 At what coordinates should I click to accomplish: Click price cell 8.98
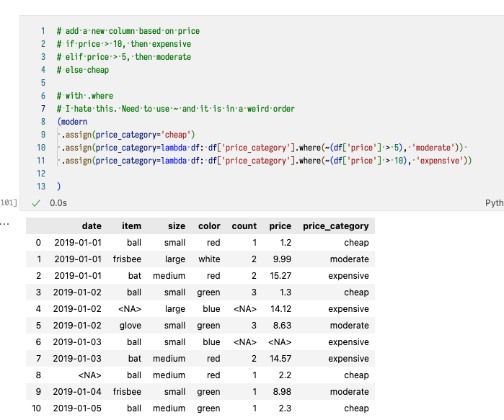[x=282, y=392]
